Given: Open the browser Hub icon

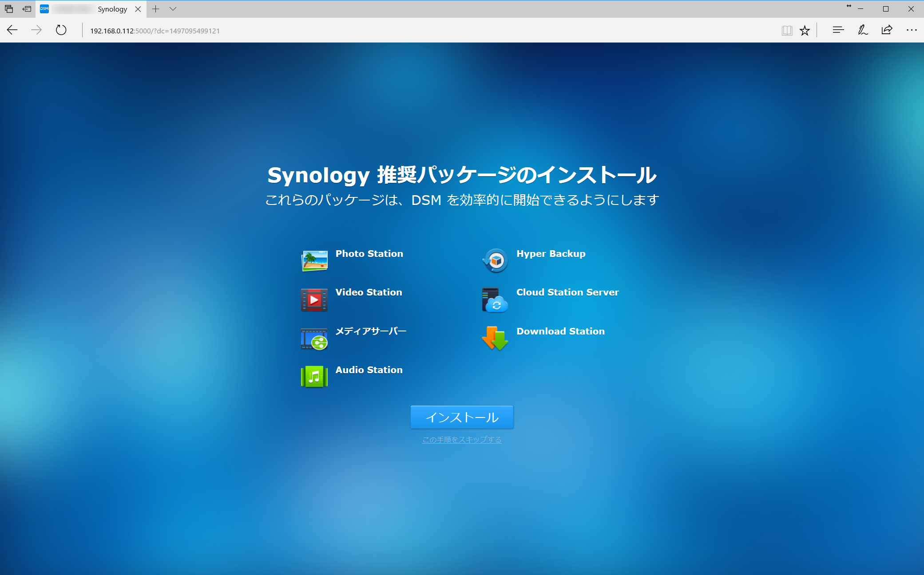Looking at the screenshot, I should coord(838,30).
